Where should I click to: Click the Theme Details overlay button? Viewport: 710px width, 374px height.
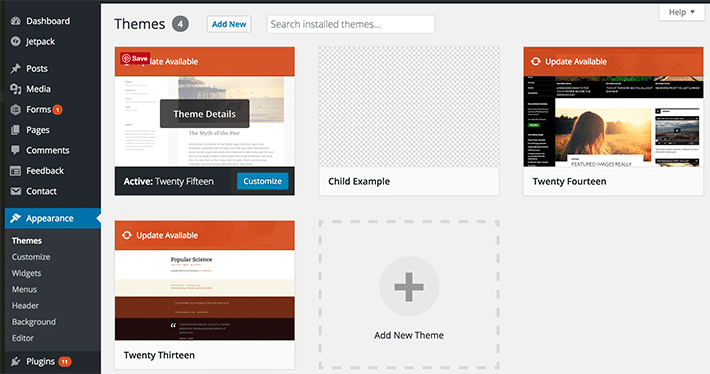205,114
